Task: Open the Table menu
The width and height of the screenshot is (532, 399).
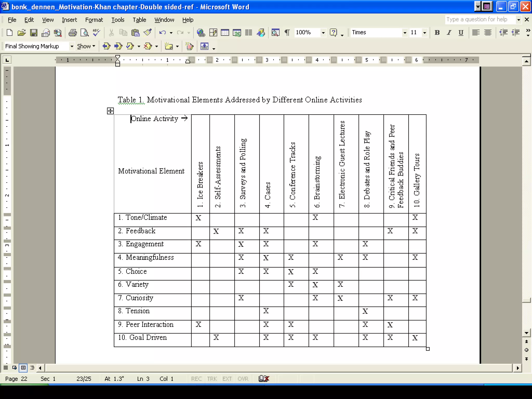Action: coord(139,20)
